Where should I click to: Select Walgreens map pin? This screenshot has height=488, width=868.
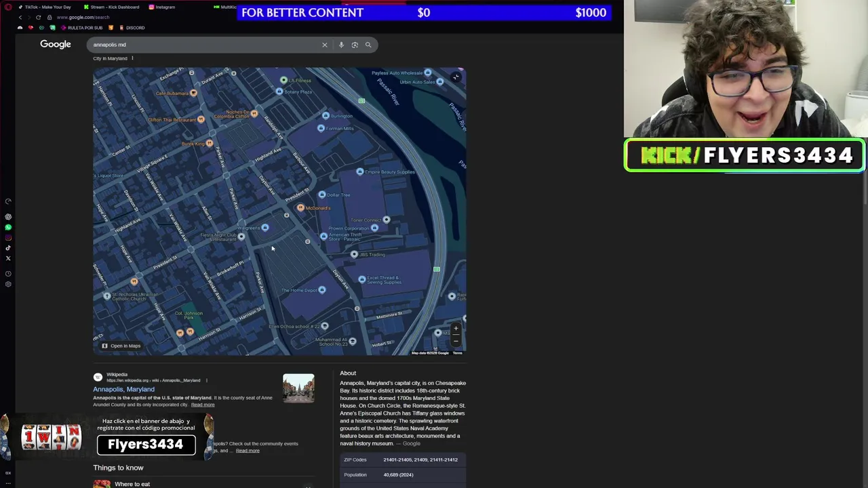tap(265, 228)
